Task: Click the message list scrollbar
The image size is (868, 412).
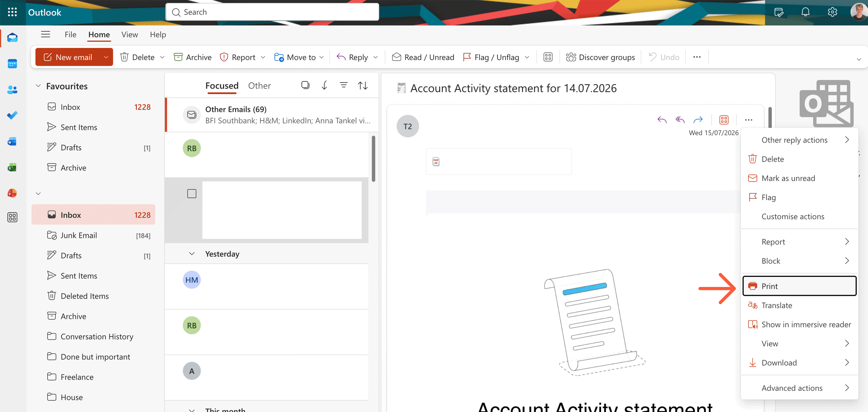Action: tap(373, 158)
